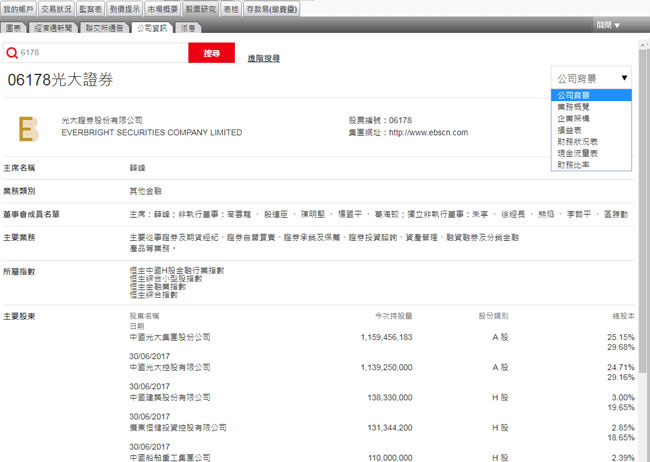Click shareholding value 1,159,456,183
Screen dimensions: 650x462
386,337
